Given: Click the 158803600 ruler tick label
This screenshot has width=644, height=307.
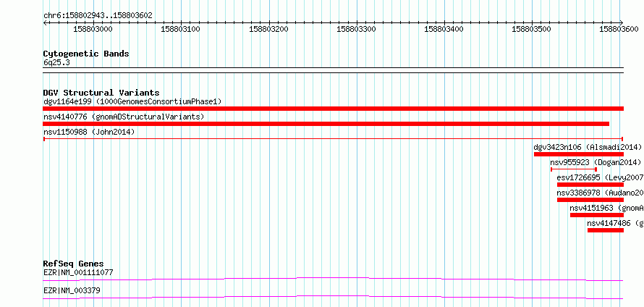Looking at the screenshot, I should tap(619, 29).
